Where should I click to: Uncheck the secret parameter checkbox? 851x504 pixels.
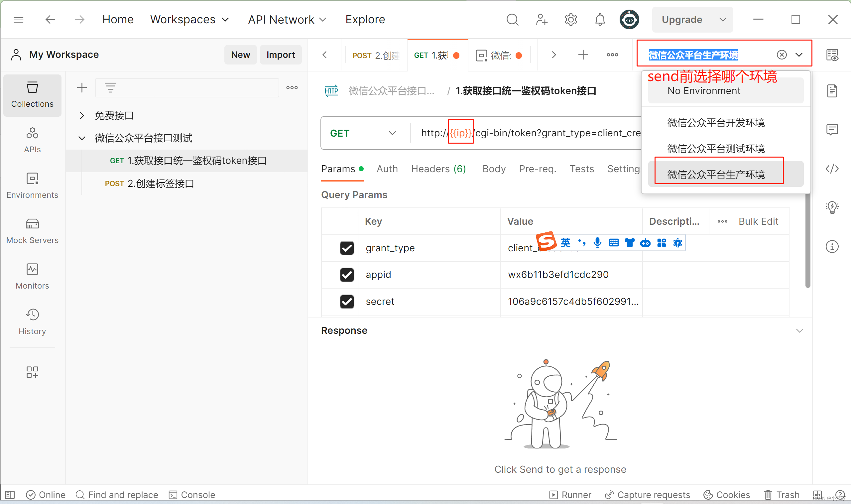click(347, 301)
